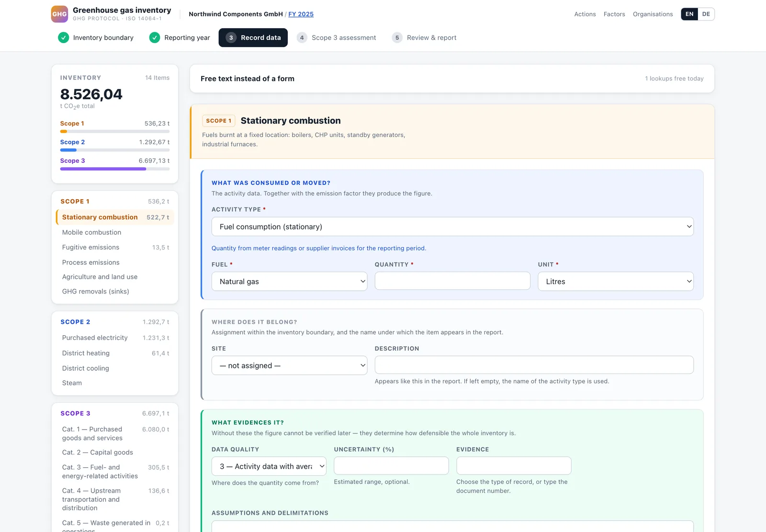Open the Organisations page
The image size is (766, 532).
coord(653,14)
